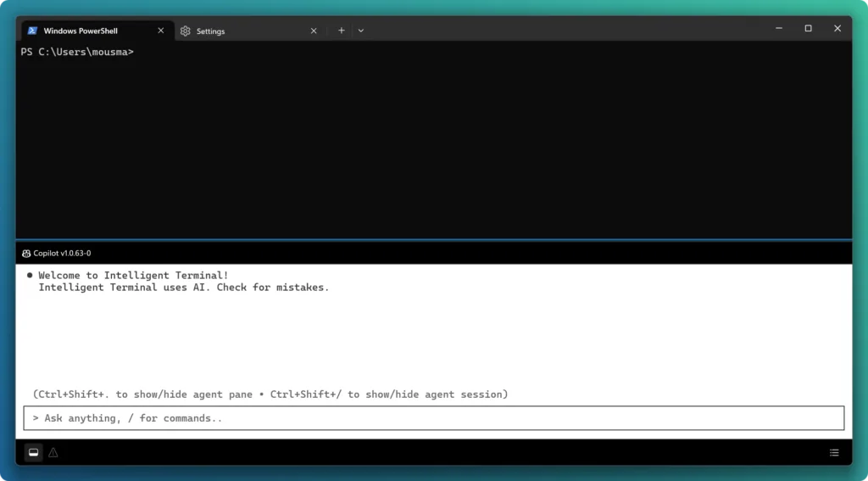Switch to the Windows PowerShell tab

coord(97,31)
